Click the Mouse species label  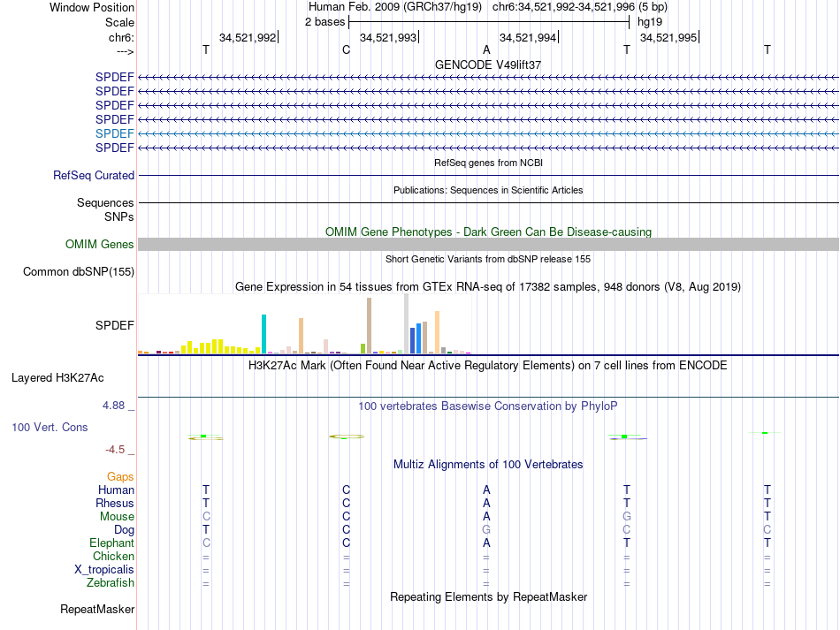tap(117, 517)
